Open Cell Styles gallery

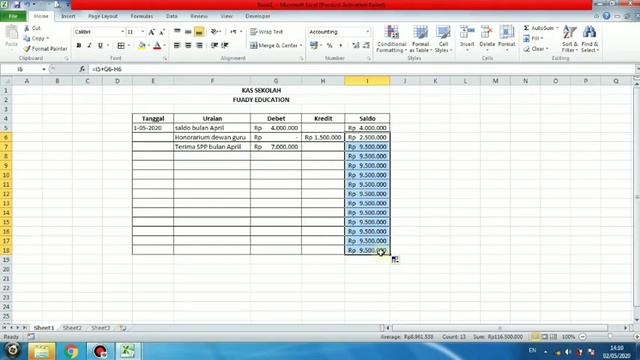[443, 39]
